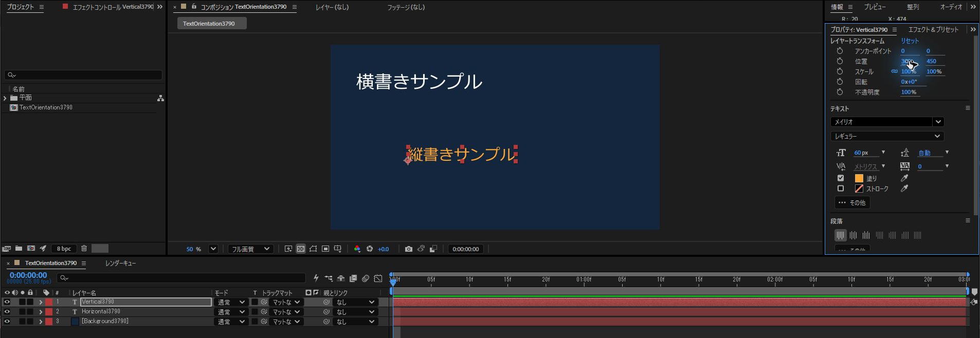Viewport: 980px width, 338px height.
Task: Expand the Background3790 layer properties
Action: 41,322
